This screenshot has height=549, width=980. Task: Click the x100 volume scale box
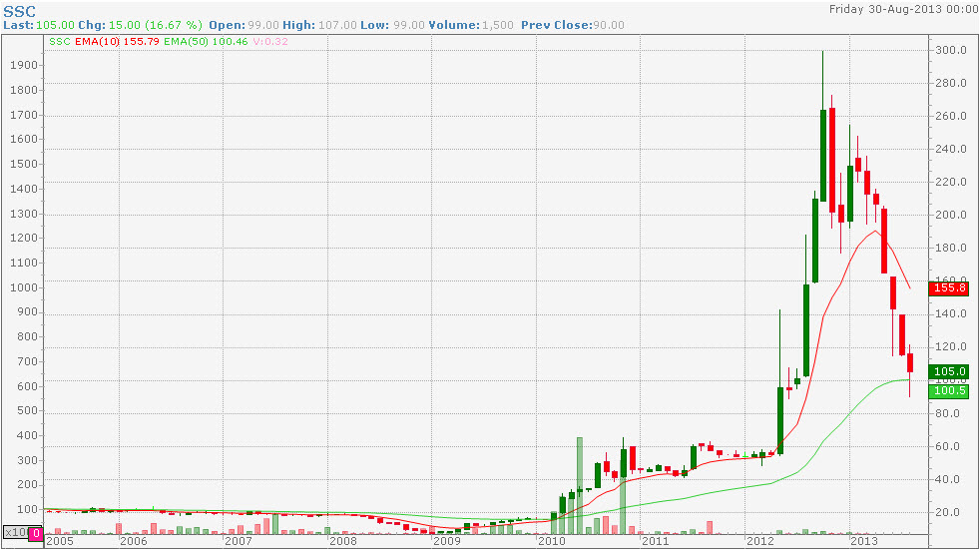point(16,533)
